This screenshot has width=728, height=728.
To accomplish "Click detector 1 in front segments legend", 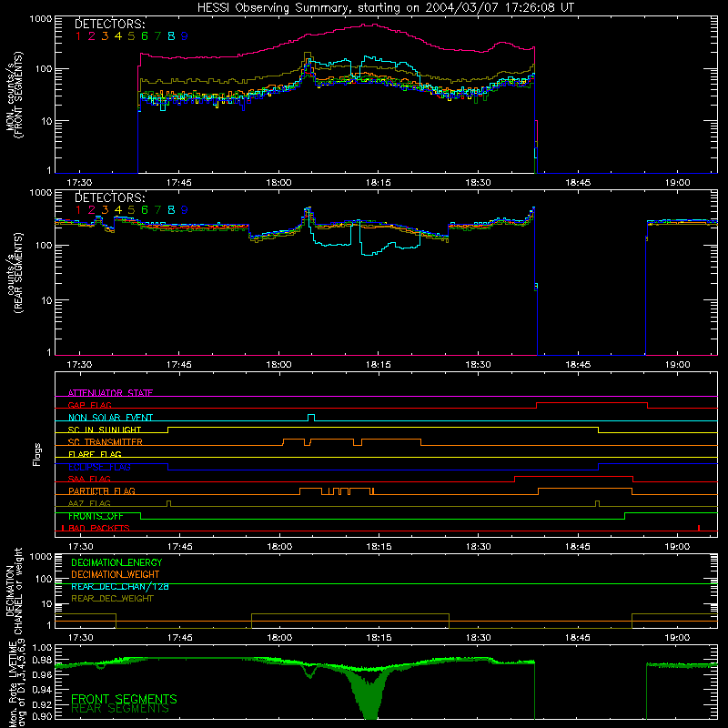I will click(x=78, y=36).
